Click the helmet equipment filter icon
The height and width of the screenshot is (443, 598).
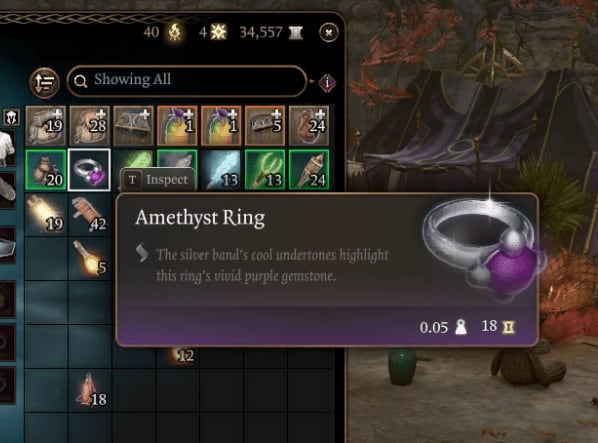click(11, 117)
